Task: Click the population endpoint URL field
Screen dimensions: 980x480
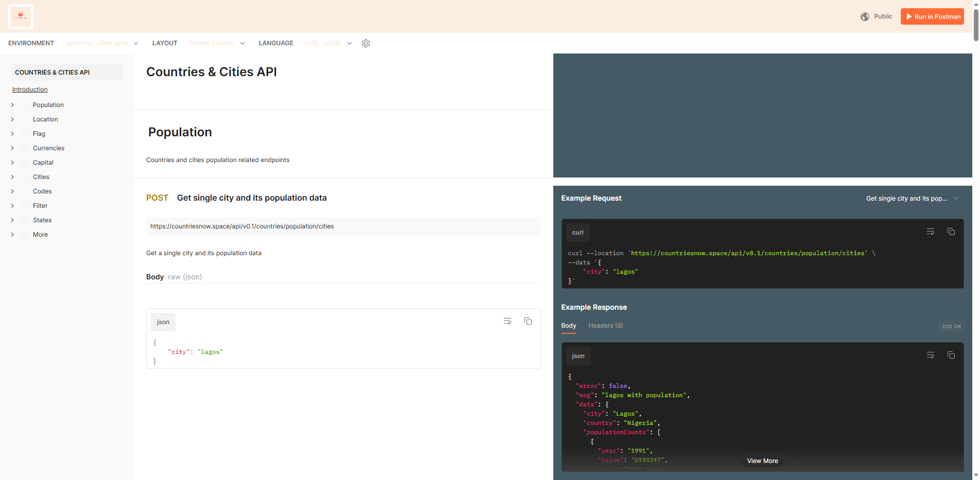Action: pos(343,226)
